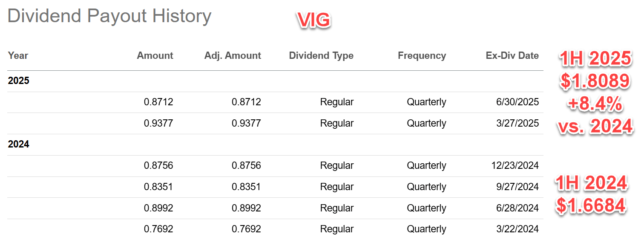Image resolution: width=644 pixels, height=240 pixels.
Task: Select the 2025 year group row
Action: pyautogui.click(x=19, y=81)
